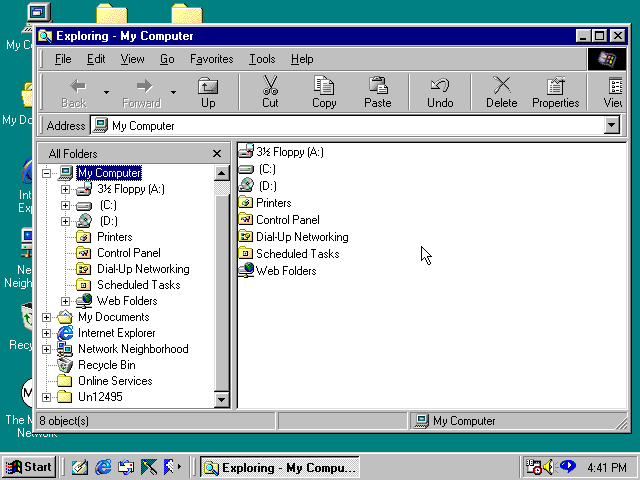Select Printers folder icon in right pane
Screen dimensions: 640x480
coord(245,202)
